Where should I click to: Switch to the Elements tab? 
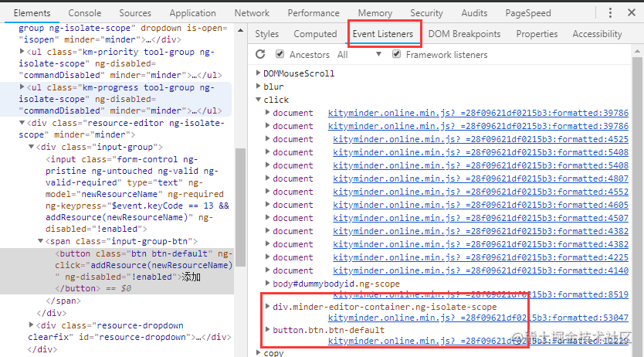pyautogui.click(x=32, y=13)
